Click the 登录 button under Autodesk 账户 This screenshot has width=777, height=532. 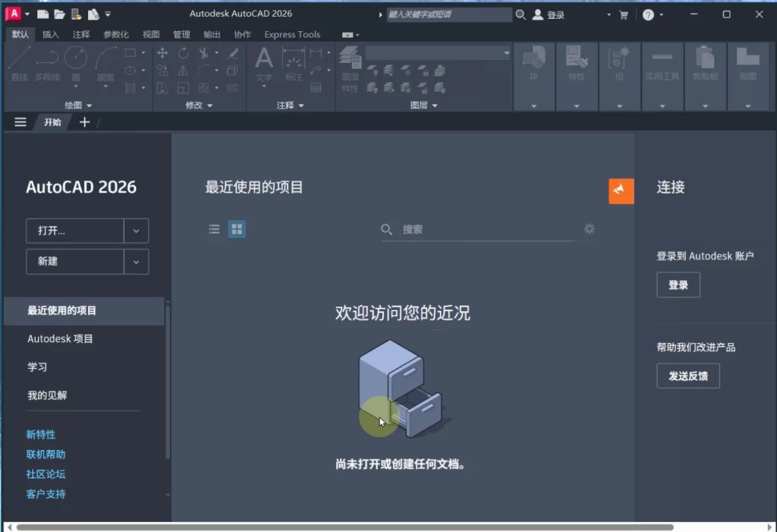pyautogui.click(x=678, y=285)
